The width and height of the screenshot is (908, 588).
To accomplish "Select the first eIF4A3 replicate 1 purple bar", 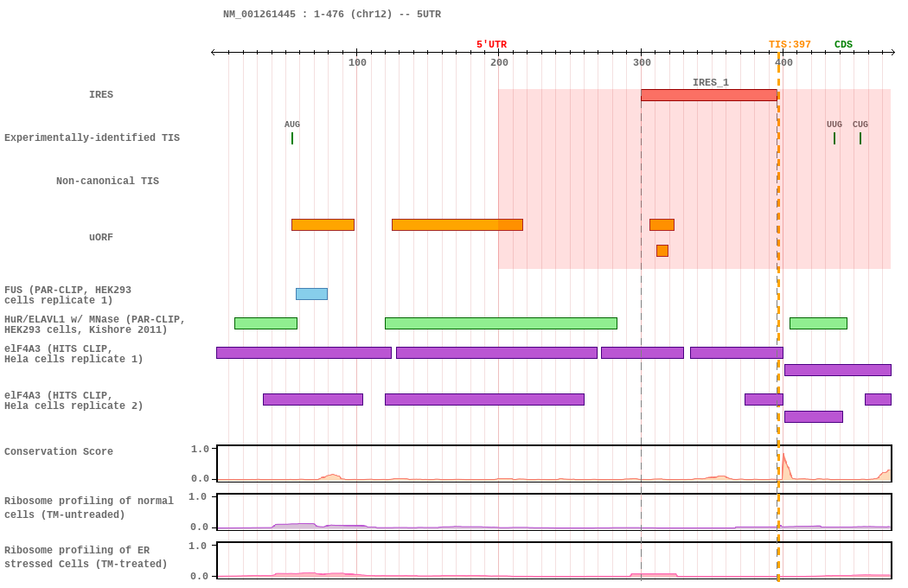I will 304,353.
